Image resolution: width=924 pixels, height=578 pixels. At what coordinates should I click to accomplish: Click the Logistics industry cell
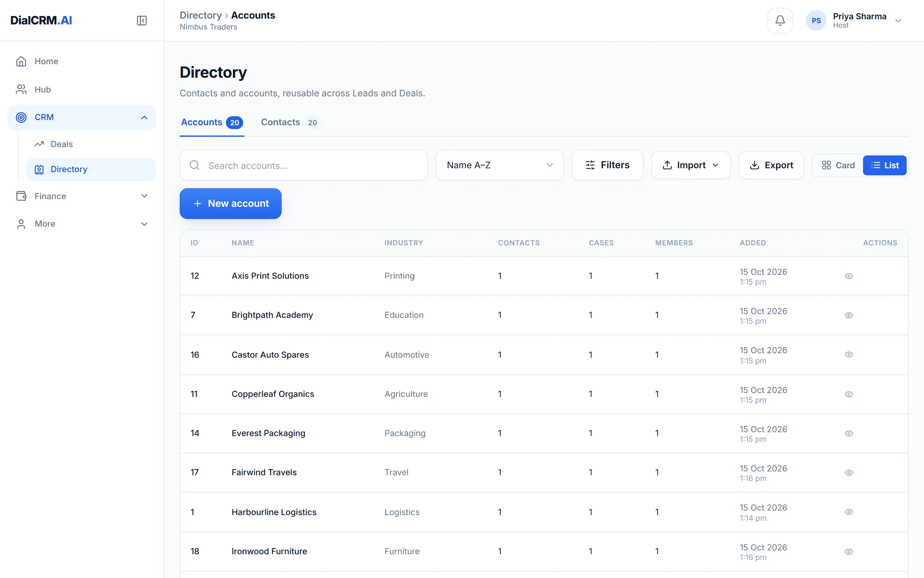(402, 512)
